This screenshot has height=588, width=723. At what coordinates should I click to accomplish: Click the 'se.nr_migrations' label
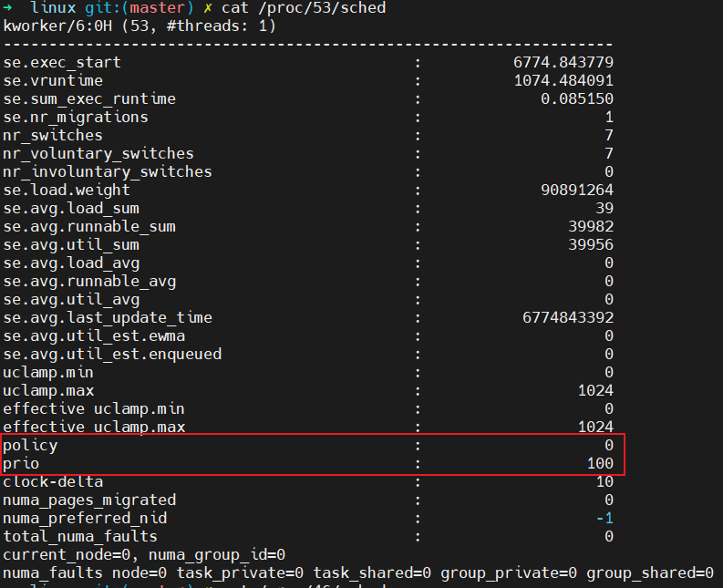pos(76,117)
